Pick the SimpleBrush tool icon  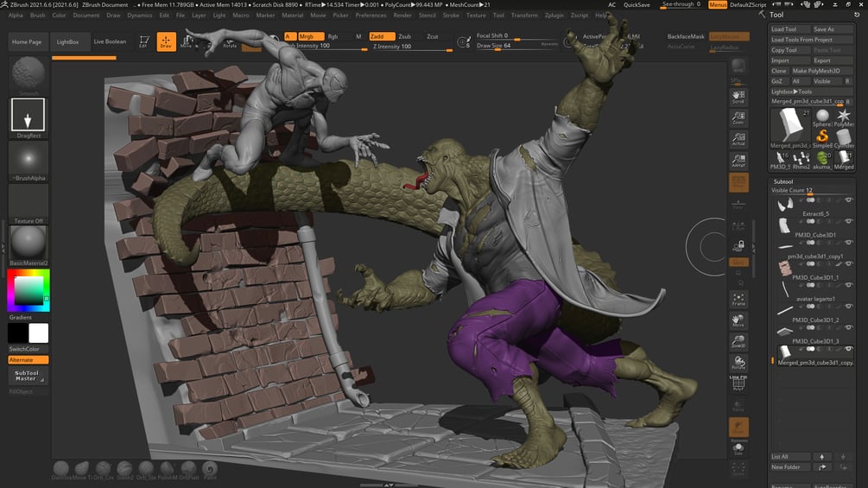tap(822, 138)
